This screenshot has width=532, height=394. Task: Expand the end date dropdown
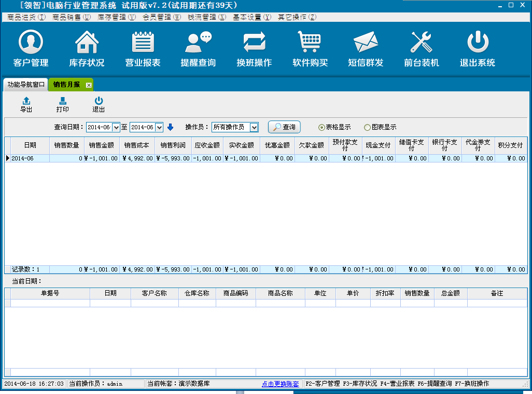tap(159, 127)
